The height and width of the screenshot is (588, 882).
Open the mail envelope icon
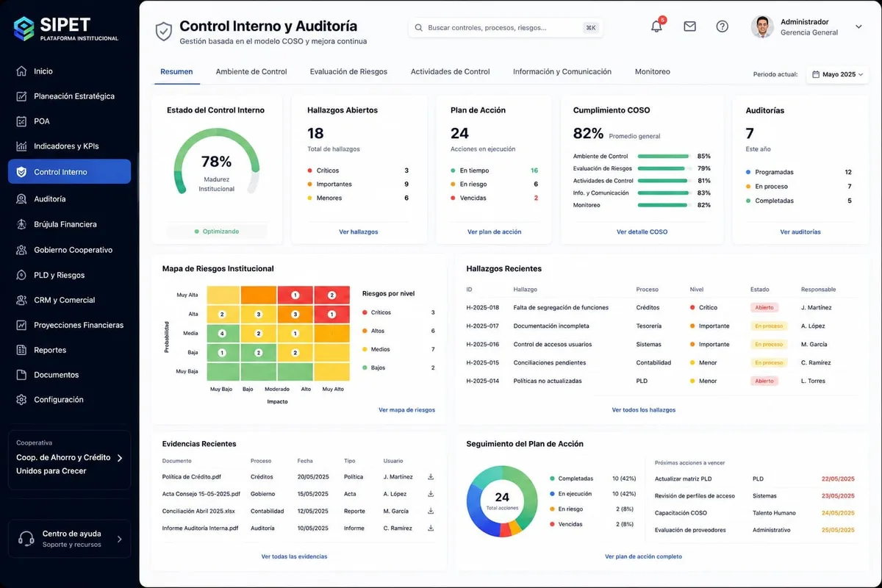689,26
